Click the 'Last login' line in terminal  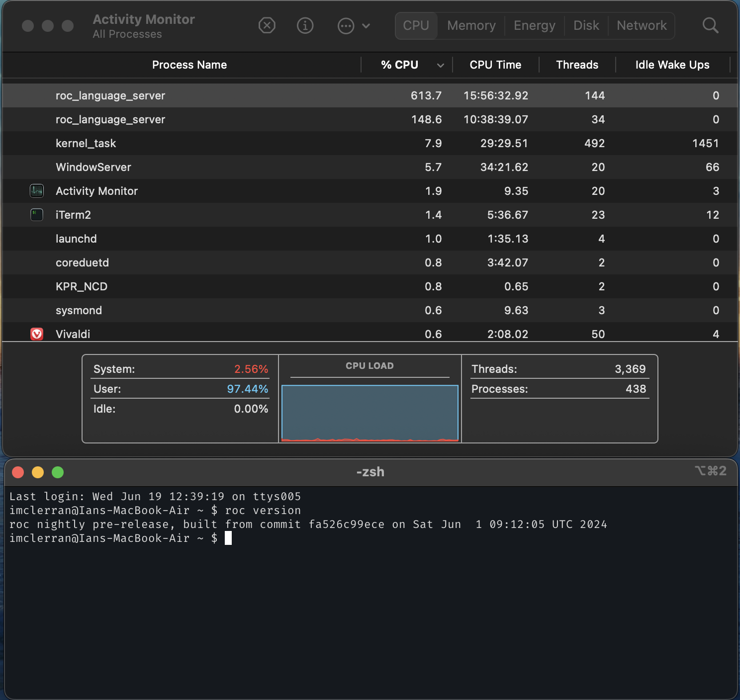coord(155,496)
